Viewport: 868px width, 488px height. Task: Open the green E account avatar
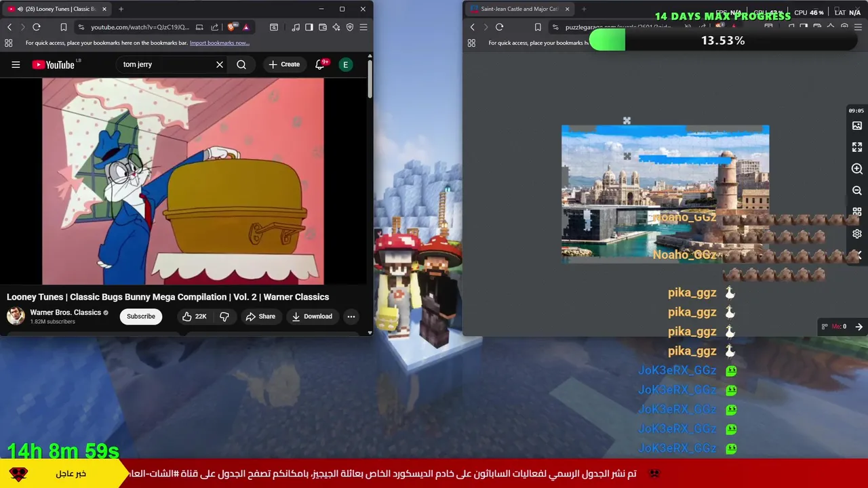(346, 64)
